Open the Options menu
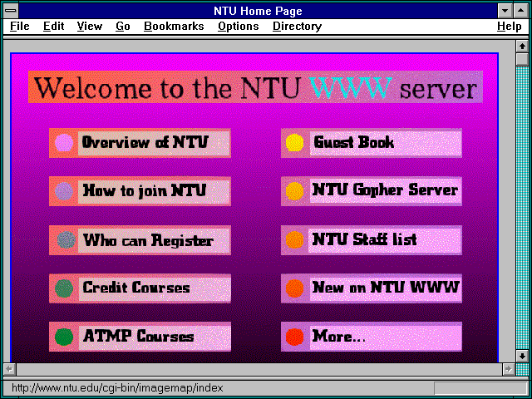Viewport: 532px width, 399px height. pyautogui.click(x=239, y=26)
